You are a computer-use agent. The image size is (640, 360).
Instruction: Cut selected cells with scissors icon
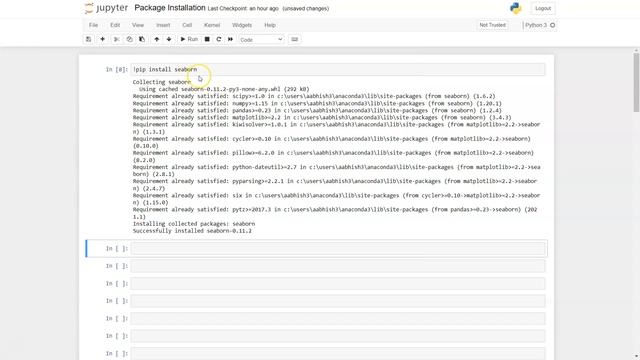[117, 39]
